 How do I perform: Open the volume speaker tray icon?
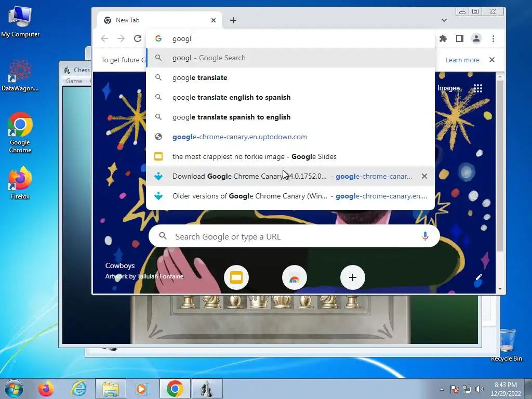480,389
